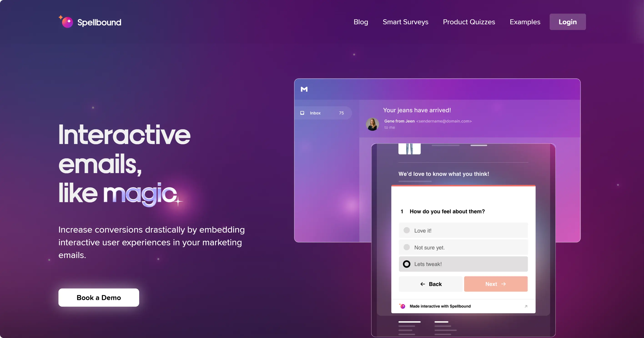Click the Login button
This screenshot has width=644, height=338.
tap(567, 22)
